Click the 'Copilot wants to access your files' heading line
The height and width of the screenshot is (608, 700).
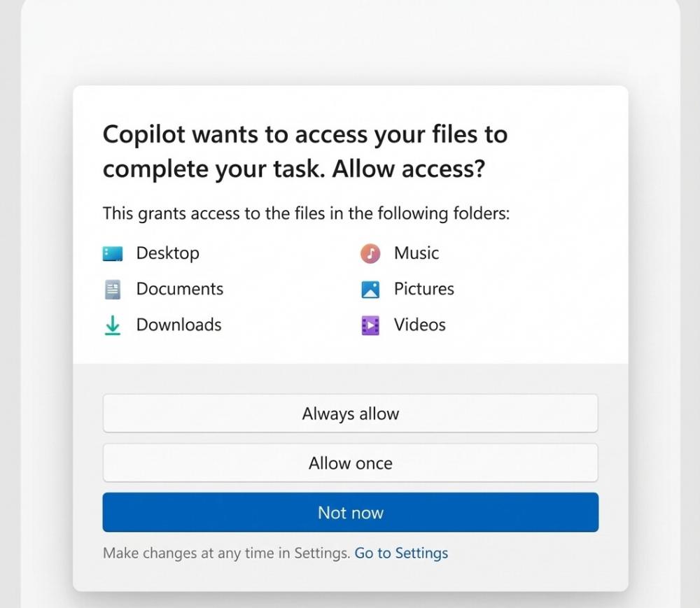click(304, 134)
